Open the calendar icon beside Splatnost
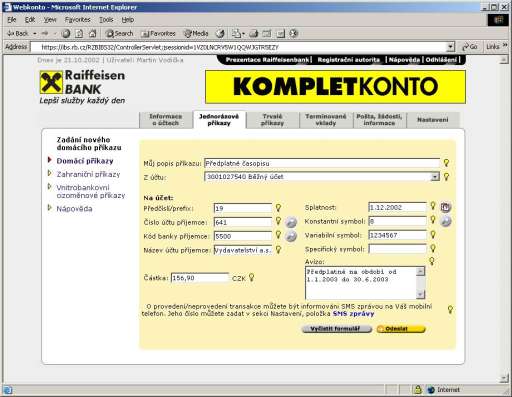 point(445,207)
